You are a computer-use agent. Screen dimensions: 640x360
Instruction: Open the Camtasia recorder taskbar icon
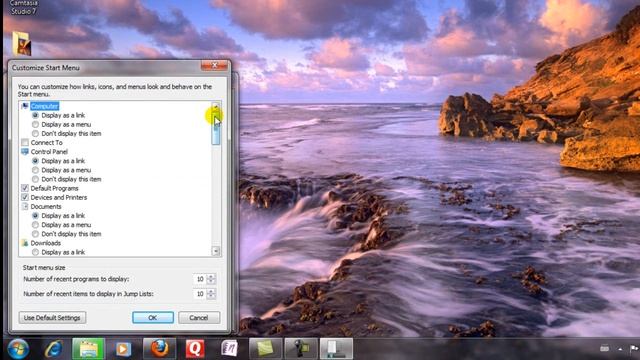coord(301,349)
